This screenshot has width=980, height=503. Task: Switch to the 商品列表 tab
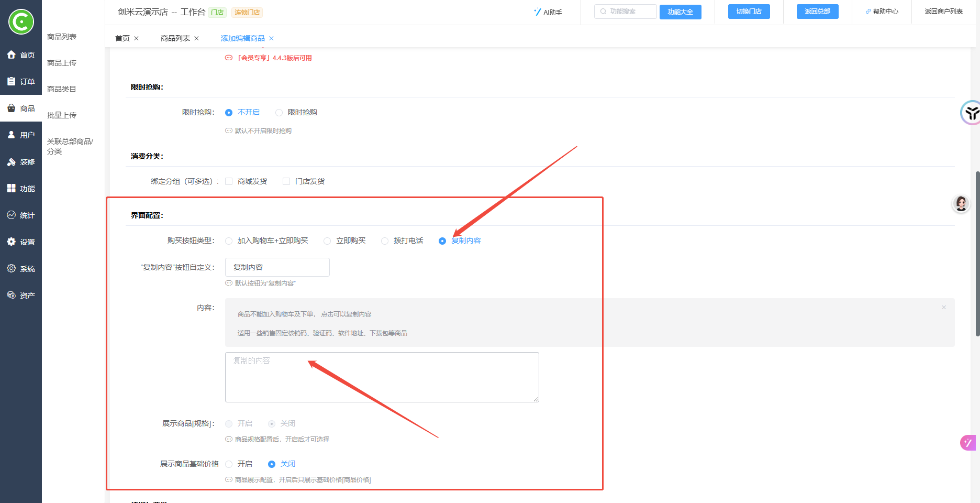coord(175,38)
